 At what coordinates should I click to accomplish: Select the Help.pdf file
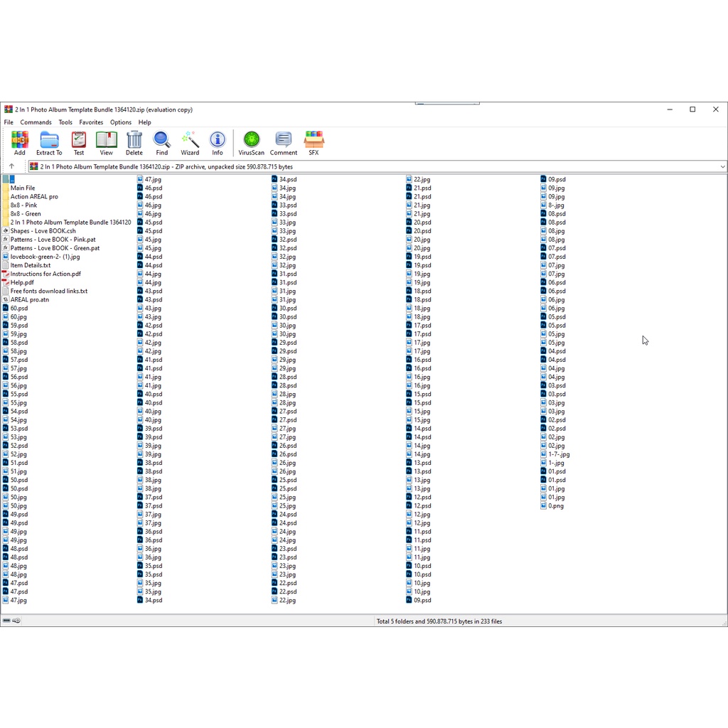[x=22, y=283]
